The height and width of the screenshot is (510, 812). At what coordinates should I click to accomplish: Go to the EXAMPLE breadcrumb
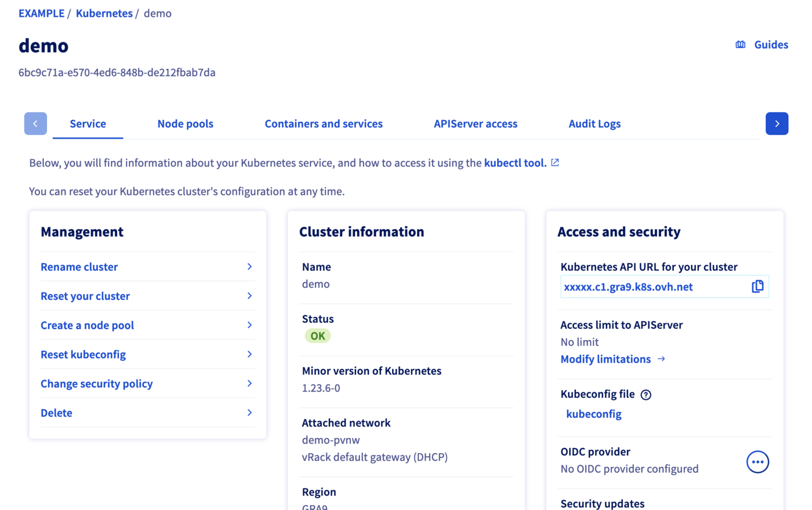[x=41, y=13]
